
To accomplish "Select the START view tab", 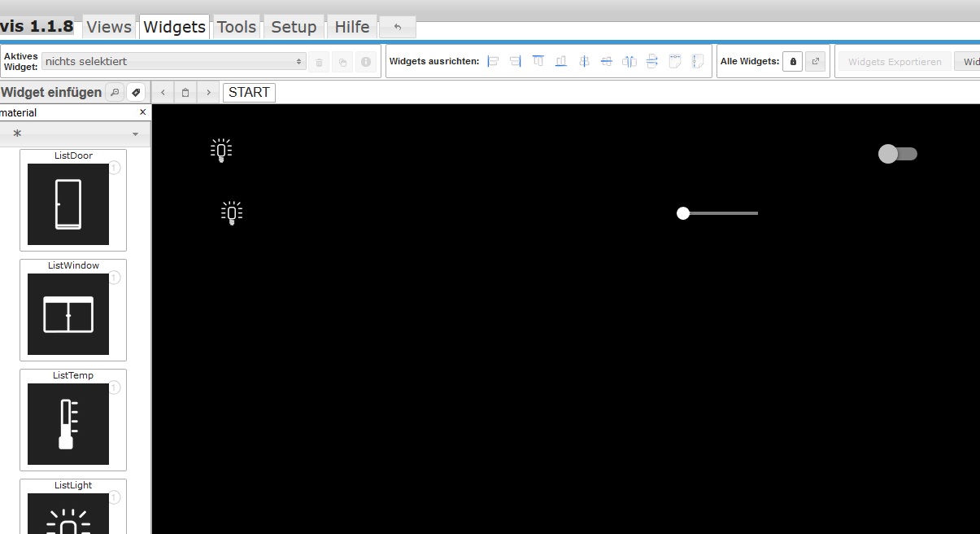I will pyautogui.click(x=249, y=93).
